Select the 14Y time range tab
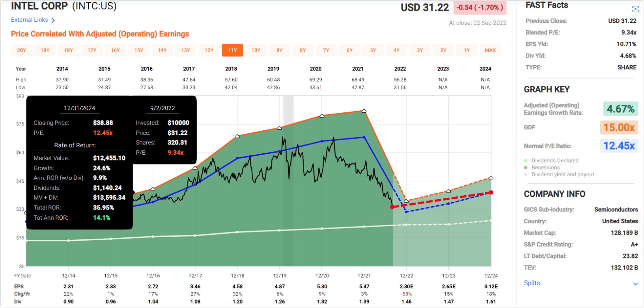The image size is (644, 308). 162,50
